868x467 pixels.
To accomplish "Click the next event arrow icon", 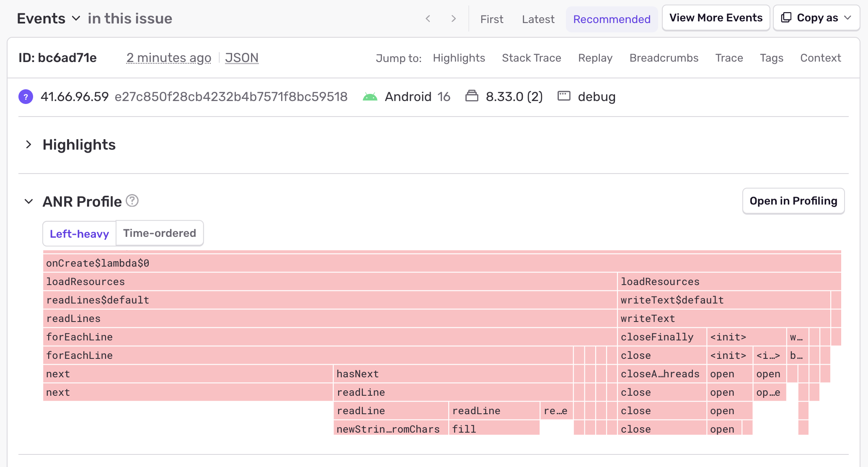I will click(x=453, y=18).
